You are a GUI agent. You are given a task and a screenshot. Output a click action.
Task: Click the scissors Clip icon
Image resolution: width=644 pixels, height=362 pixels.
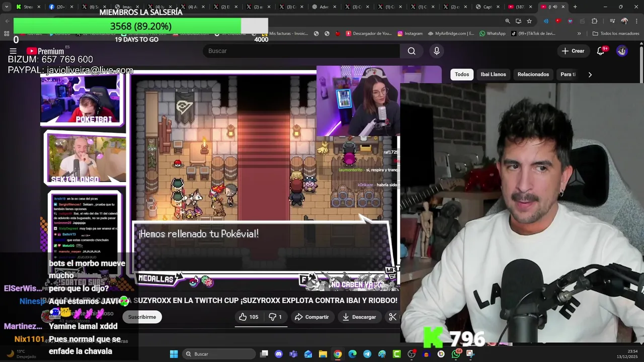[x=393, y=317]
